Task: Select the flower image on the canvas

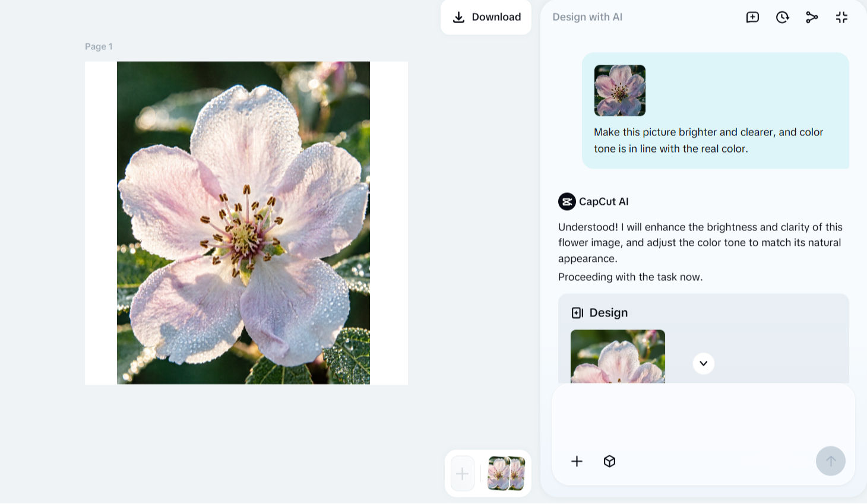Action: pyautogui.click(x=243, y=223)
